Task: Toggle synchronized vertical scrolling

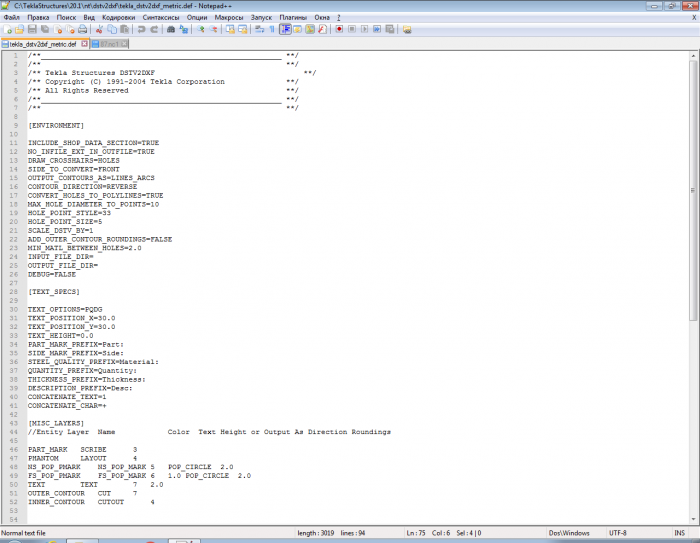Action: coord(230,29)
